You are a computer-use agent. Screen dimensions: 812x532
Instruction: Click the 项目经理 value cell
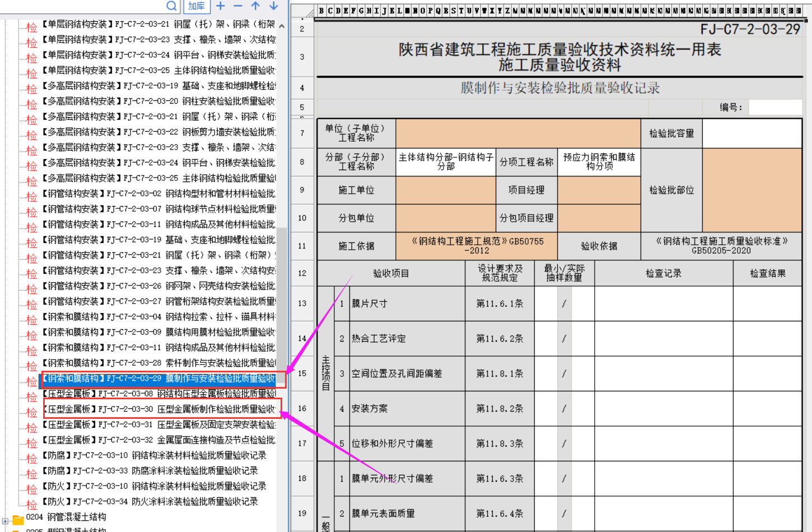click(599, 190)
